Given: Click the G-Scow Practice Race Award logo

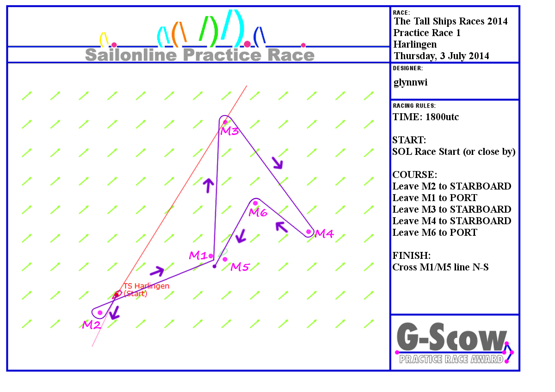Looking at the screenshot, I should pos(455,344).
